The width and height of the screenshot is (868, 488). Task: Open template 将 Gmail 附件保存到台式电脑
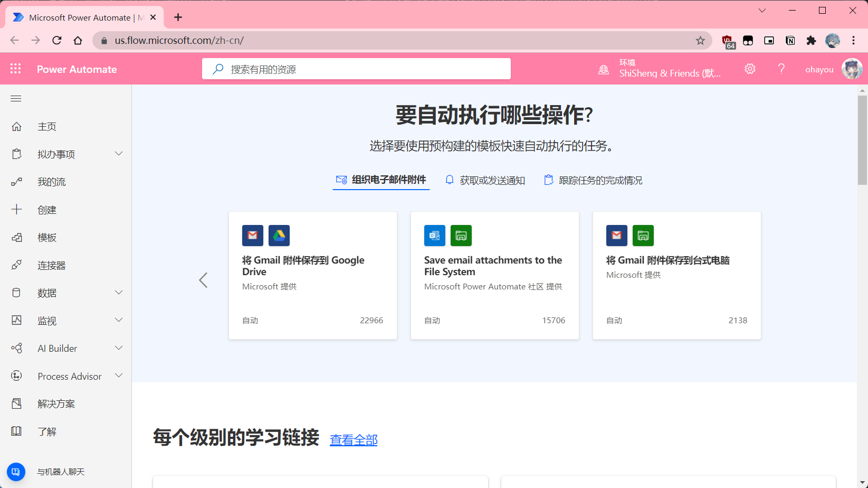pyautogui.click(x=668, y=260)
